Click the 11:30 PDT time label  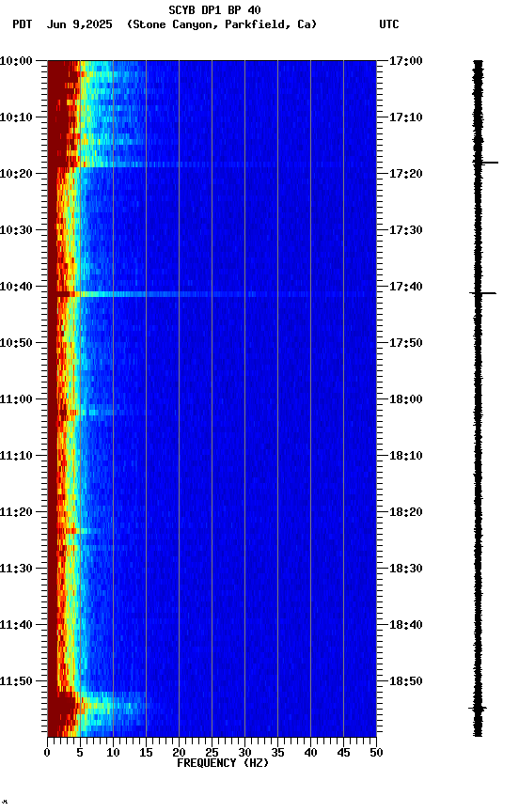click(x=16, y=569)
